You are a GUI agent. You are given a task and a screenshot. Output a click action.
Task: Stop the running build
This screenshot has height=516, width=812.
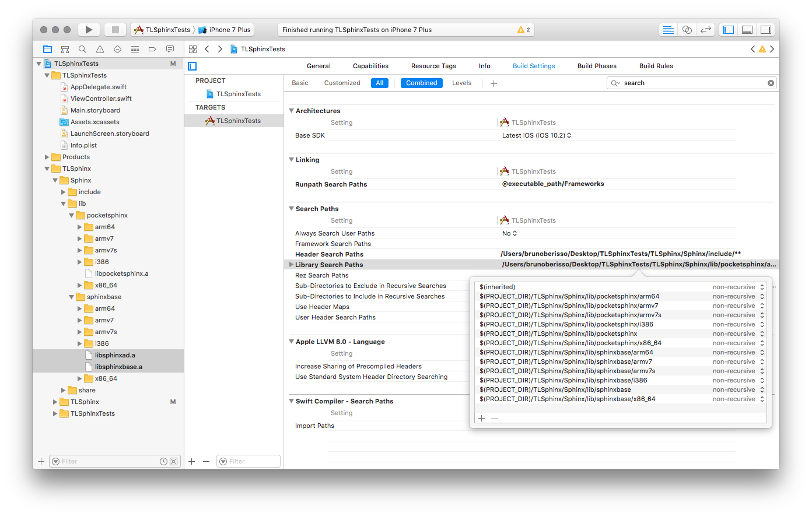point(116,30)
